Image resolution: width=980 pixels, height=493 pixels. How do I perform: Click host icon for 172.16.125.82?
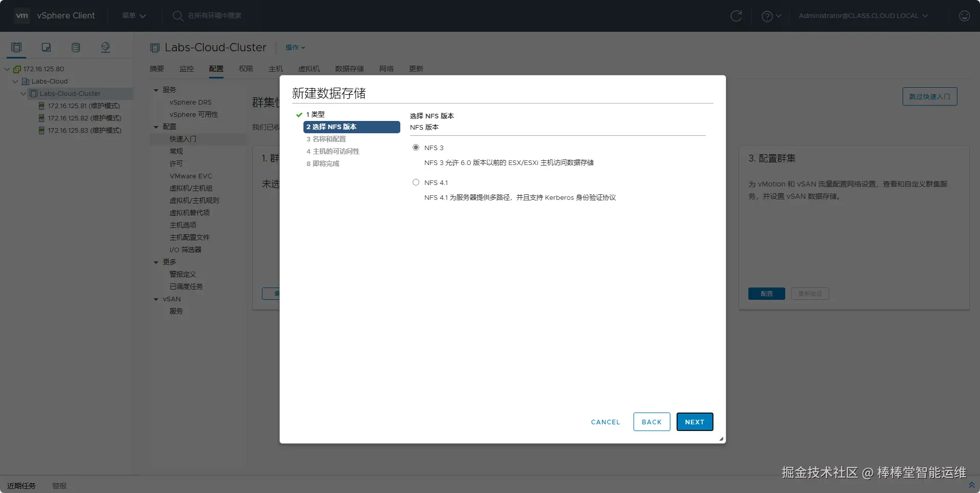[42, 118]
